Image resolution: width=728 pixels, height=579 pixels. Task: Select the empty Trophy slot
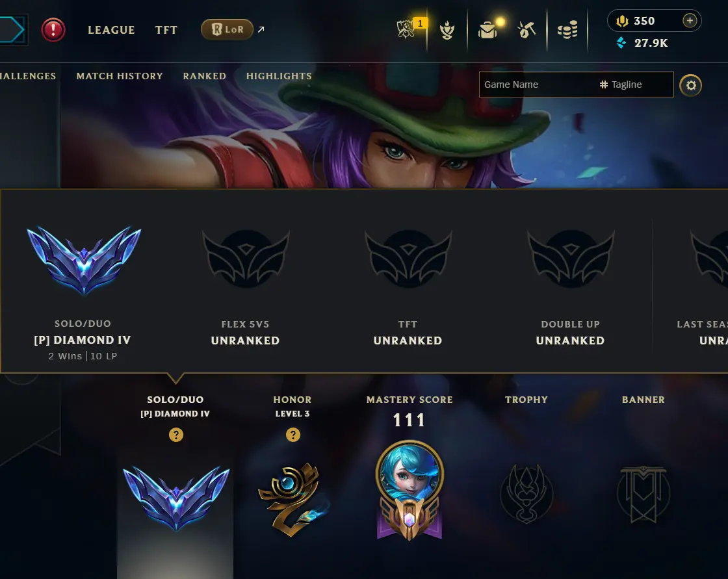[x=526, y=494]
